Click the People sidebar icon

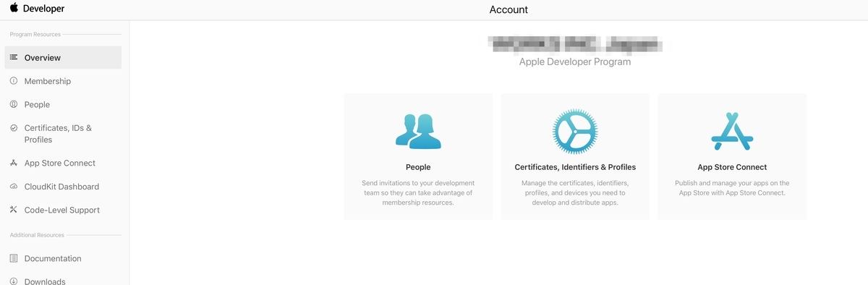(x=14, y=104)
